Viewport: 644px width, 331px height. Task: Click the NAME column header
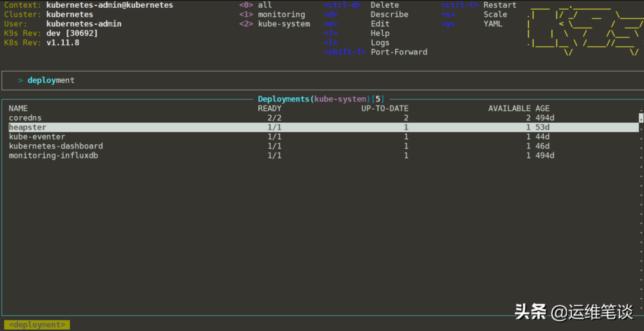(18, 109)
